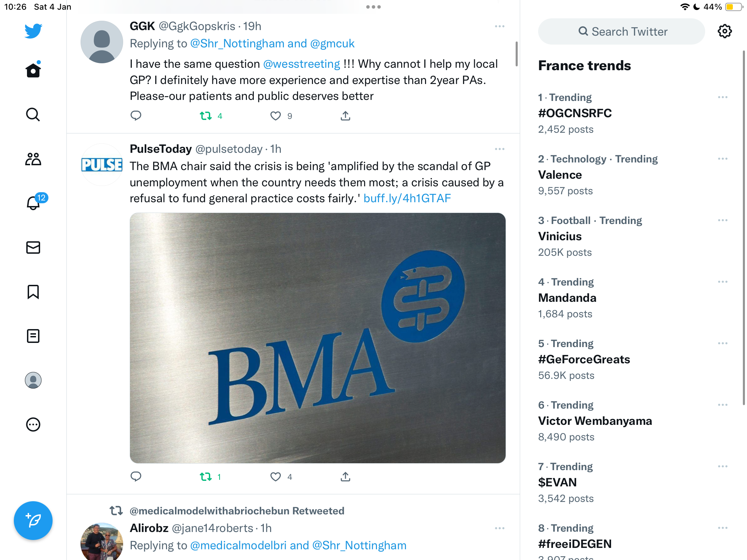The height and width of the screenshot is (560, 747).
Task: Click the Search Twitter field
Action: pos(621,31)
